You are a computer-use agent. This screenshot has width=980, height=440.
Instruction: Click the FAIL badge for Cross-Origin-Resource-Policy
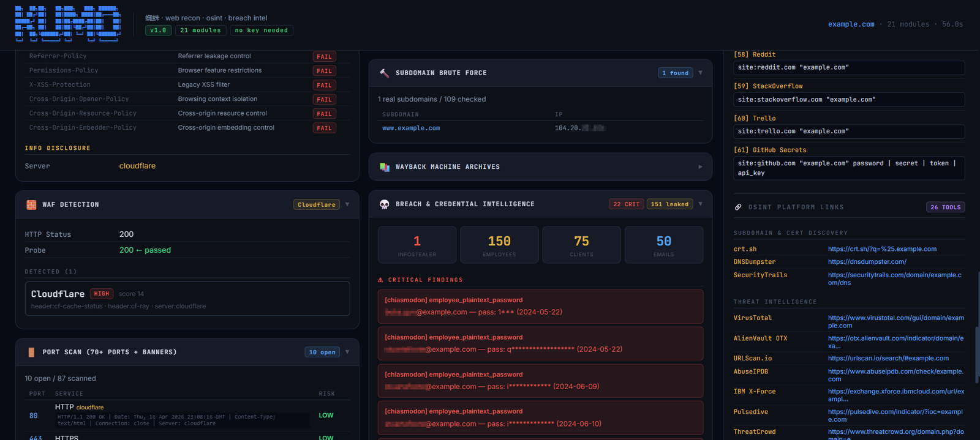(324, 114)
